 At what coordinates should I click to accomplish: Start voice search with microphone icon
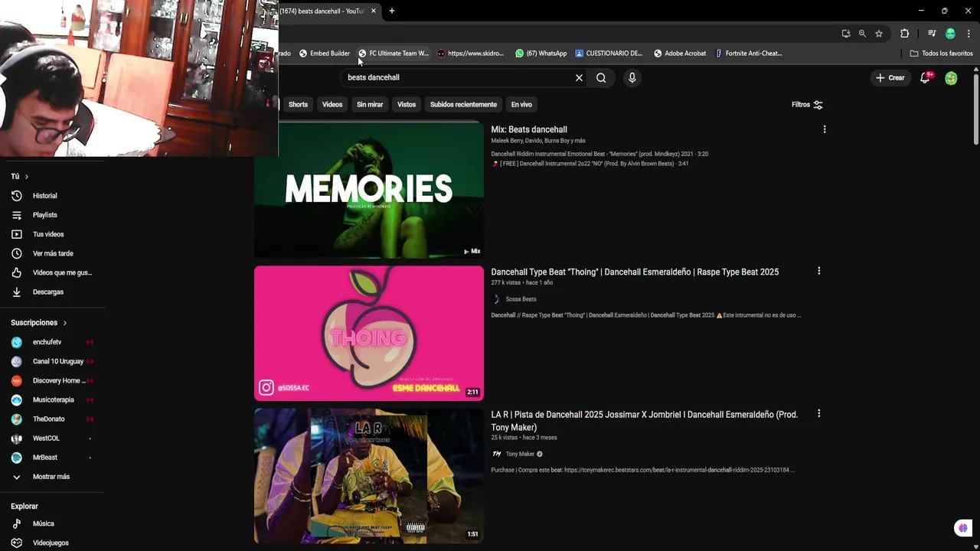click(x=632, y=77)
